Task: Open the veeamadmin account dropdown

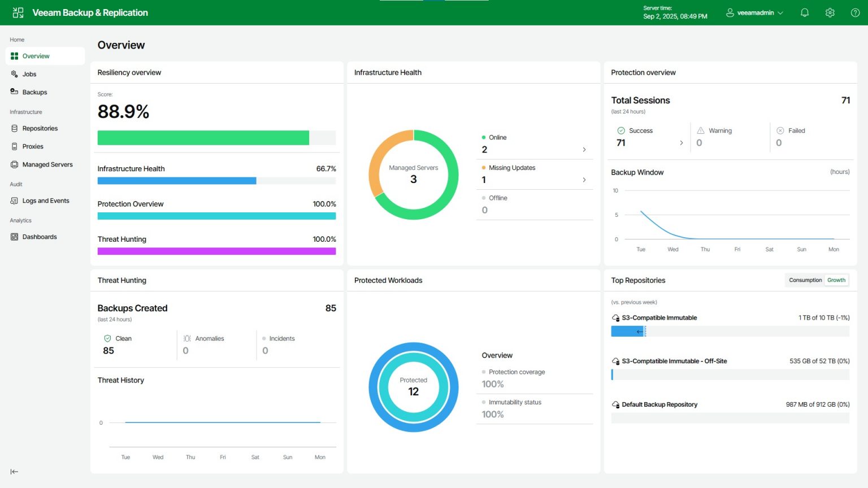Action: pos(754,12)
